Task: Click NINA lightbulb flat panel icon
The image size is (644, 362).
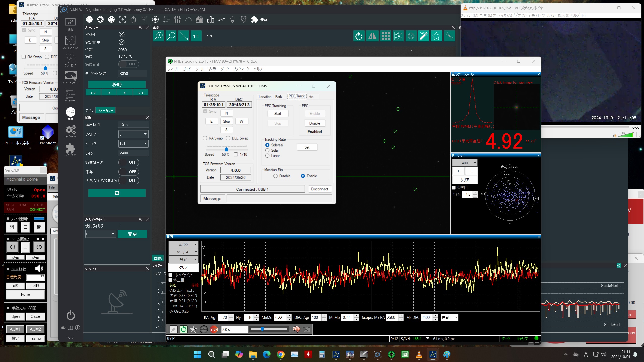Action: tap(232, 19)
